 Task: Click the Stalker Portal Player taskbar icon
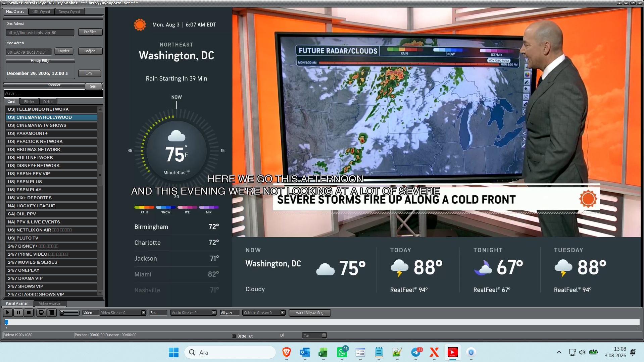tap(453, 352)
